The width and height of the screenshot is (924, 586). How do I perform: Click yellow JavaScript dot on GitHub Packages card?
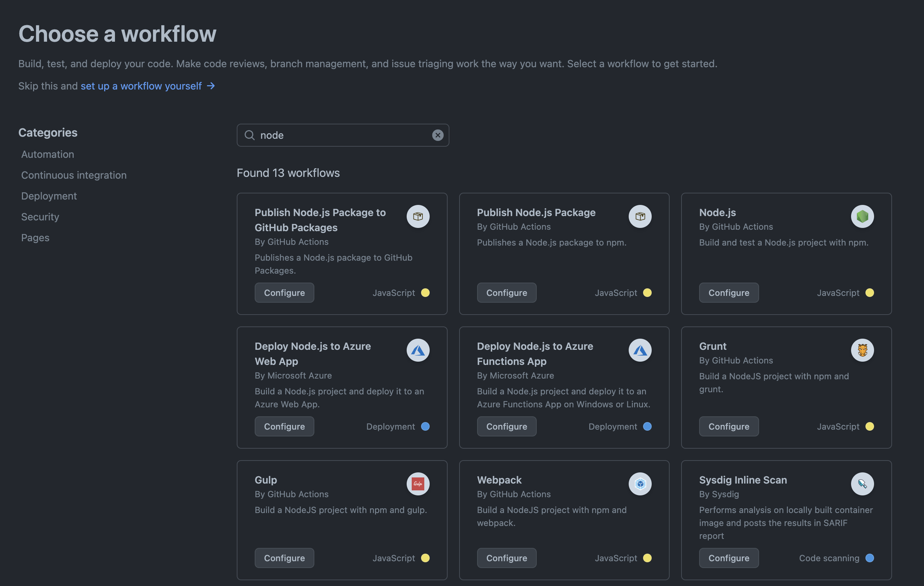[x=425, y=293]
